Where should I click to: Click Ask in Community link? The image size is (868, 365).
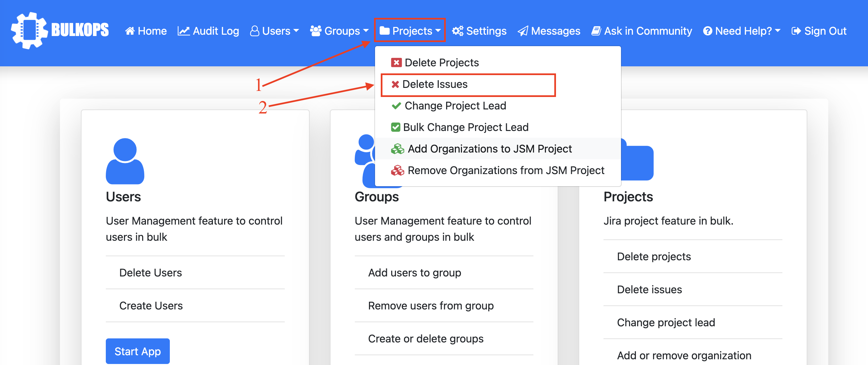tap(642, 31)
